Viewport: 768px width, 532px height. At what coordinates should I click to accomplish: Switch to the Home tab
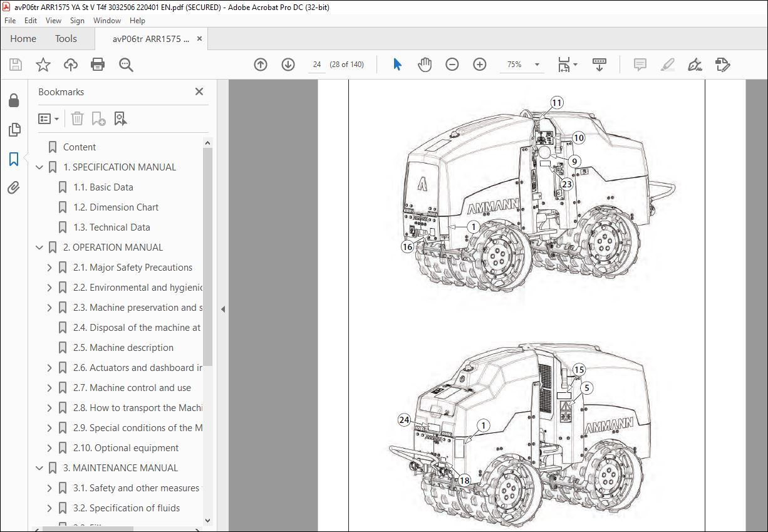[x=23, y=39]
